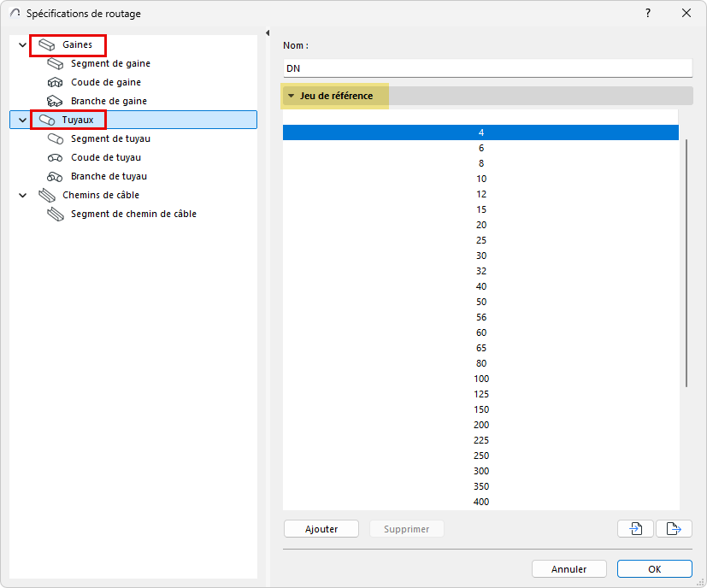Viewport: 707px width, 588px height.
Task: Collapse the Gaines tree node
Action: click(22, 44)
